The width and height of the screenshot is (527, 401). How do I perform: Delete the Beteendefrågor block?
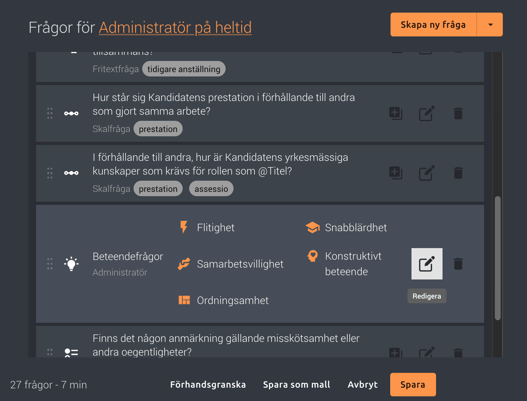458,264
